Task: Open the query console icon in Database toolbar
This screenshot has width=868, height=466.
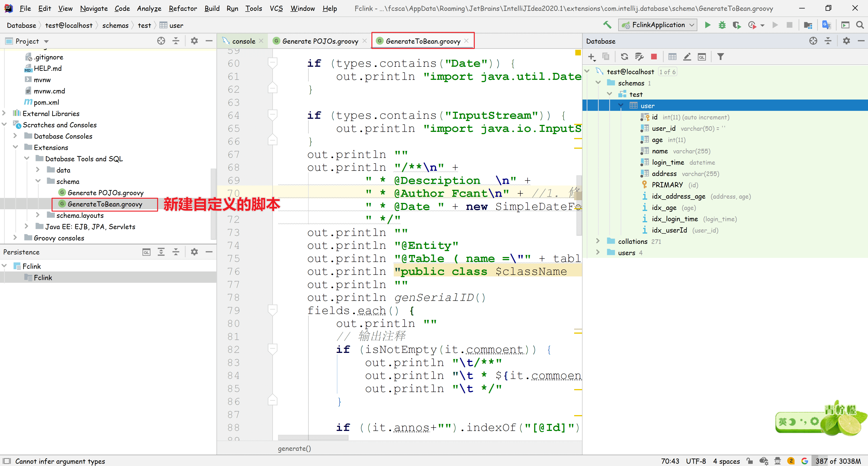Action: (702, 57)
